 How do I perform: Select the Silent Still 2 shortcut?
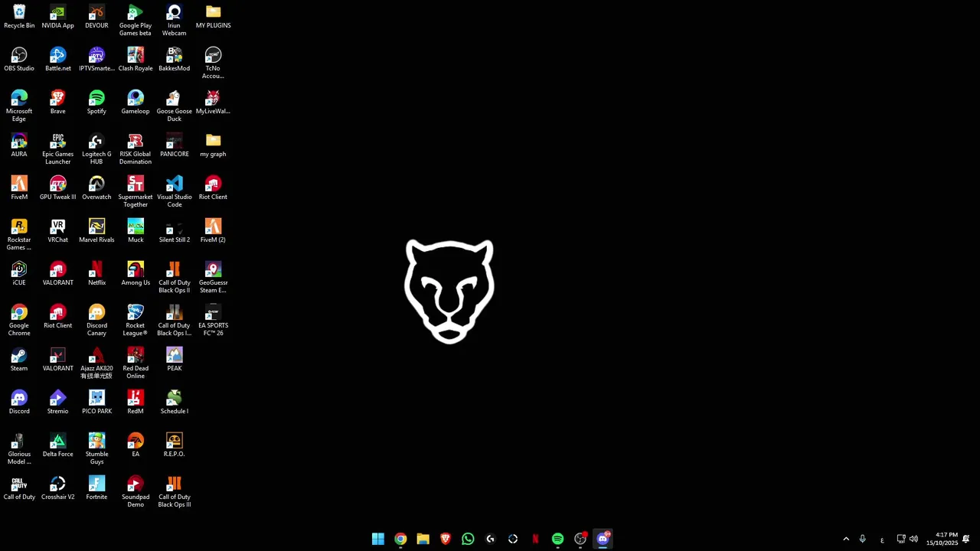click(x=175, y=231)
